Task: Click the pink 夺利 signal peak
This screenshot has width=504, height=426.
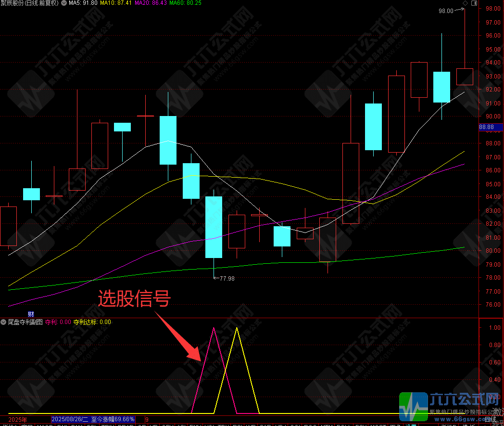Action: pos(214,328)
